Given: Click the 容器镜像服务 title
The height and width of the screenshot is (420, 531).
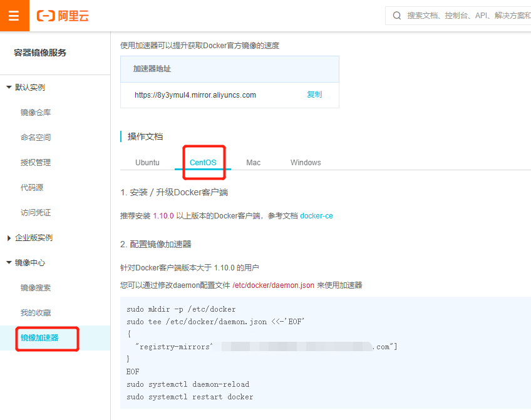Looking at the screenshot, I should point(40,53).
